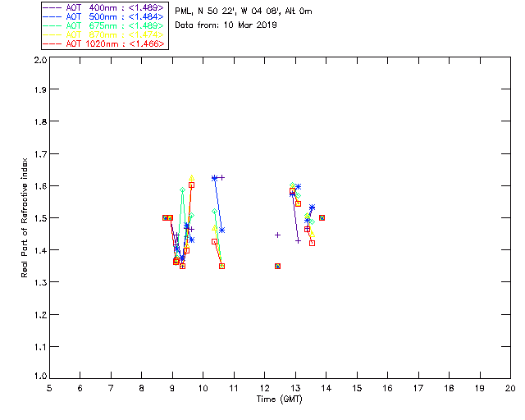Click the x-axis tick label 16
Screen dimensions: 525x420
[388, 389]
